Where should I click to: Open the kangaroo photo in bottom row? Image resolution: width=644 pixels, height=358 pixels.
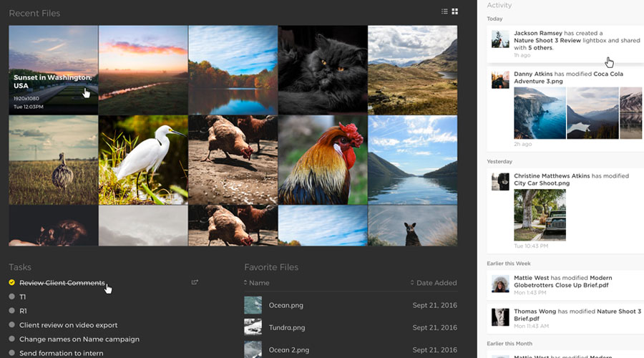click(413, 226)
